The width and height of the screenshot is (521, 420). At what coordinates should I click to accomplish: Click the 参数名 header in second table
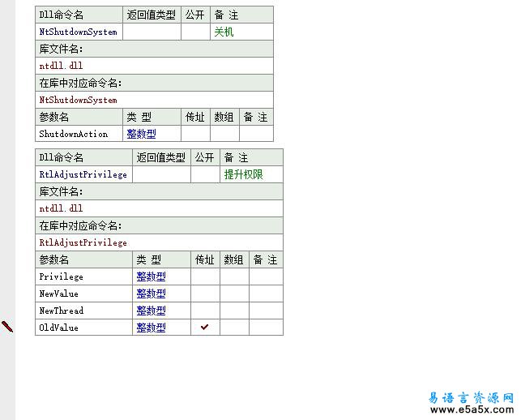coord(83,259)
